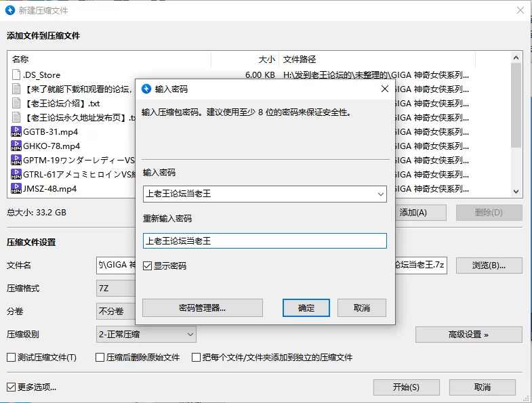Select the 【老王论坛介绍】.txt file name
The height and width of the screenshot is (403, 532).
(62, 104)
